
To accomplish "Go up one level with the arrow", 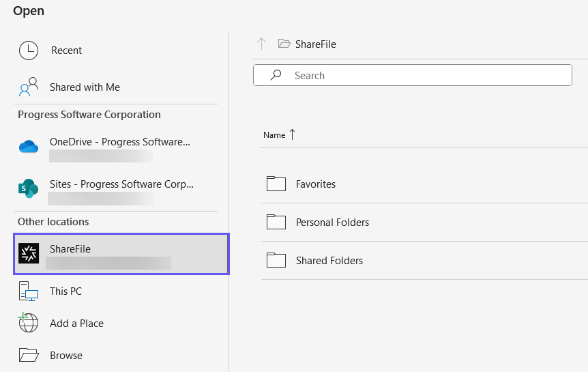I will coord(261,44).
